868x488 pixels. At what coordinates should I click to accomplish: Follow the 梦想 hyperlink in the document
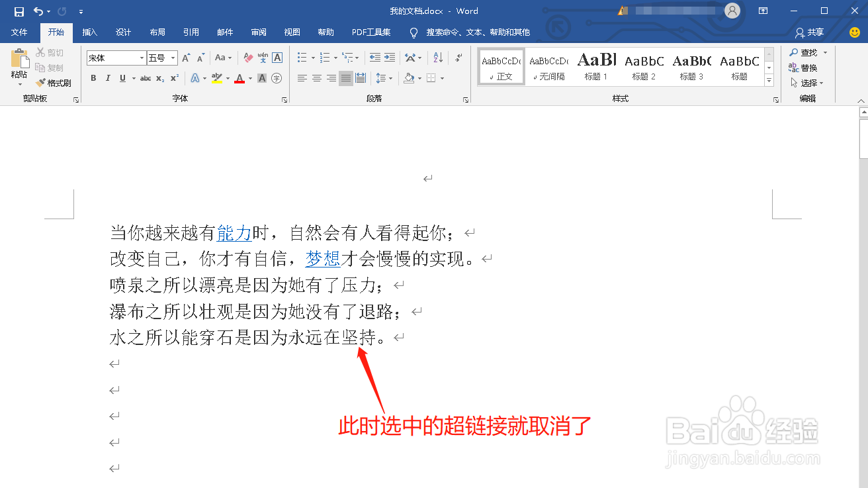point(322,259)
